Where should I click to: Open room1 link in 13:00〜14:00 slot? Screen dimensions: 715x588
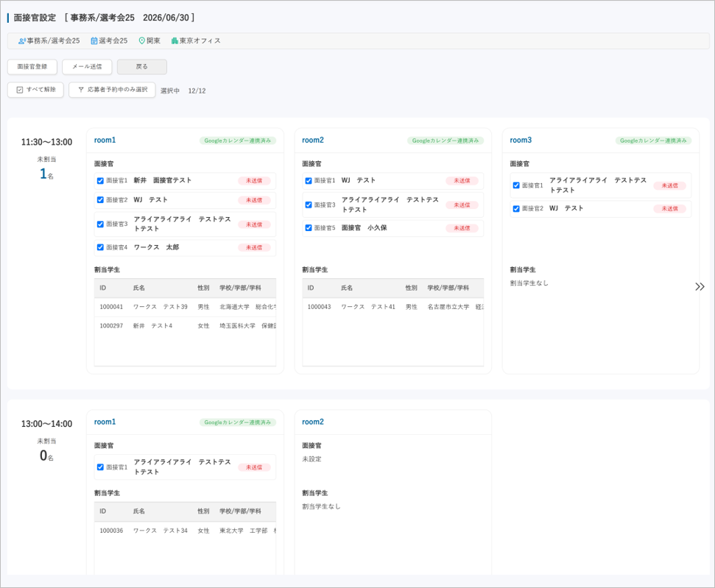105,422
